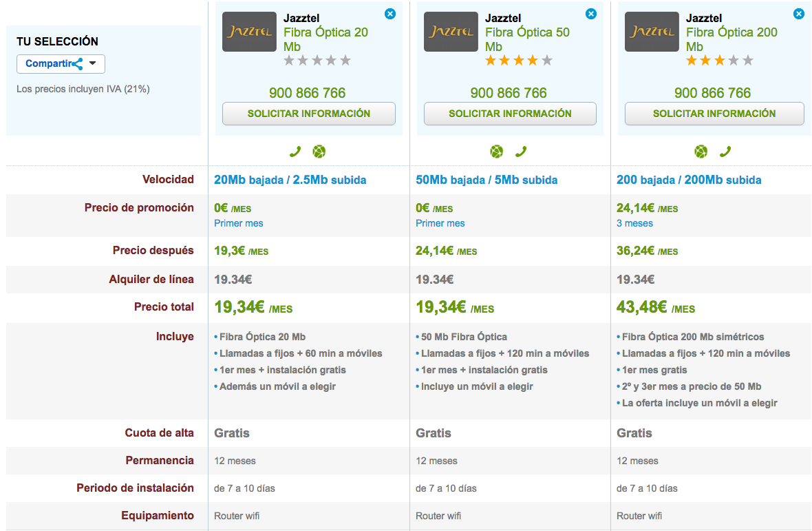Image resolution: width=812 pixels, height=531 pixels.
Task: Select '20Mb bajada / 2.5Mb subida' speed text
Action: pyautogui.click(x=290, y=180)
